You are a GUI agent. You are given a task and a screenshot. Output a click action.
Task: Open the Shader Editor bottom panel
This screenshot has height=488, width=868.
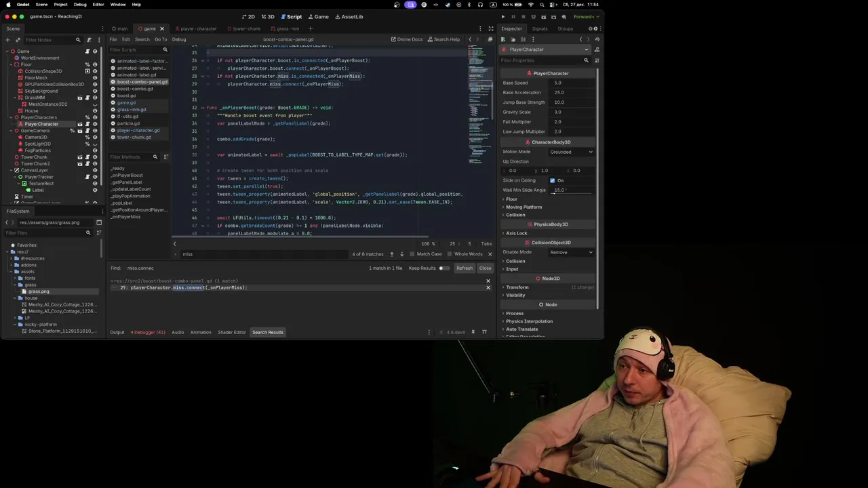231,332
